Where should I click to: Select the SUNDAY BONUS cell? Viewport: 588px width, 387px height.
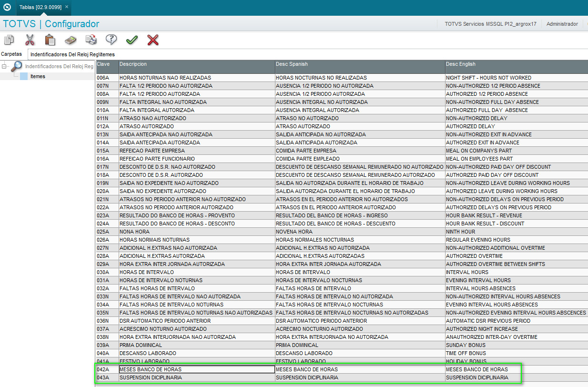(517, 345)
